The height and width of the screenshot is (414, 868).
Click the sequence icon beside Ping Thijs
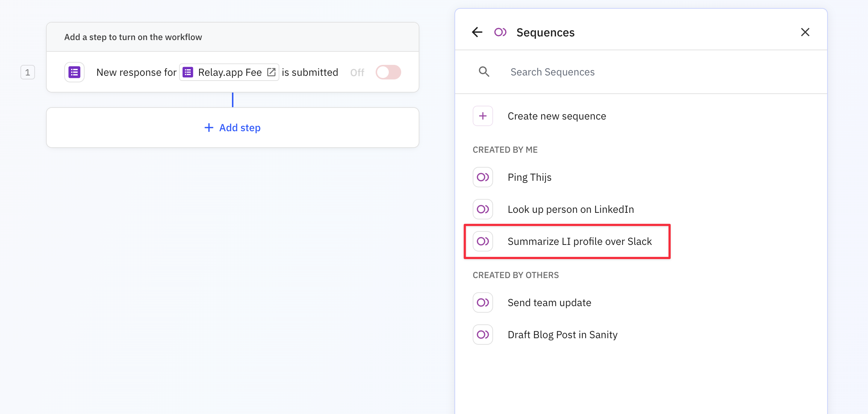(483, 177)
